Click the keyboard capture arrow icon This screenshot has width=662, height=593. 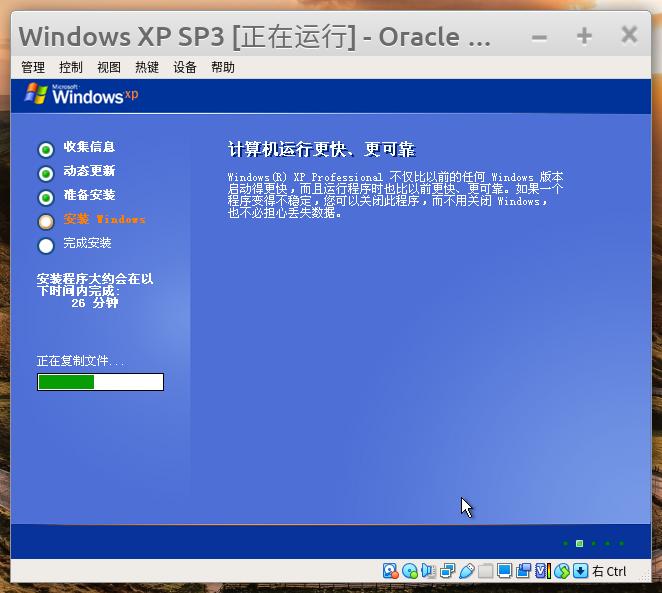[x=581, y=571]
